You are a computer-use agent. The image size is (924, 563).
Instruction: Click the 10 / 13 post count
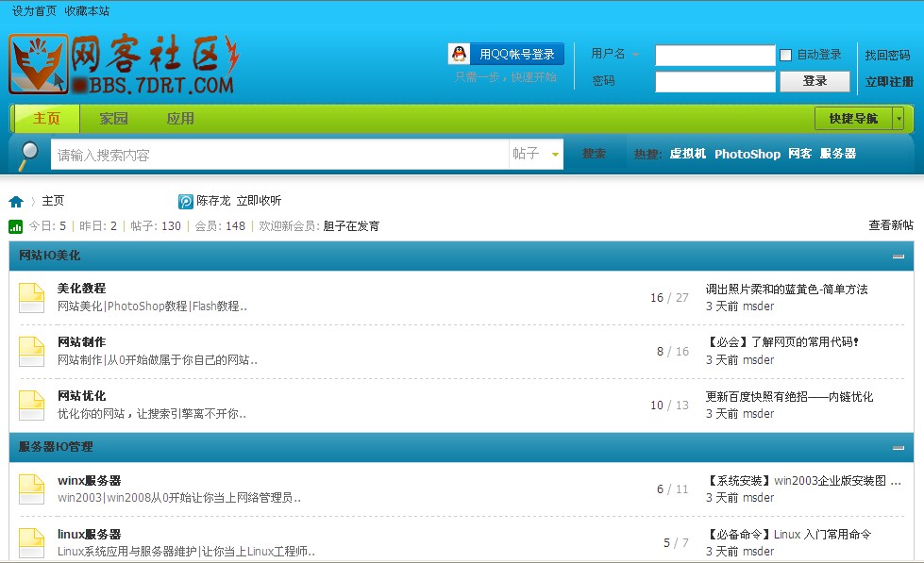pos(669,406)
